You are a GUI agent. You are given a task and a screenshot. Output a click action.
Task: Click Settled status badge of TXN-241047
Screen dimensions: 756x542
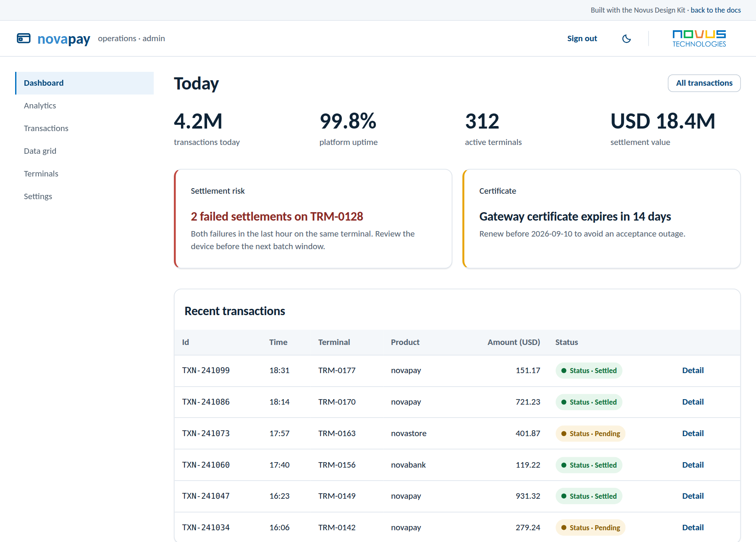click(x=589, y=496)
